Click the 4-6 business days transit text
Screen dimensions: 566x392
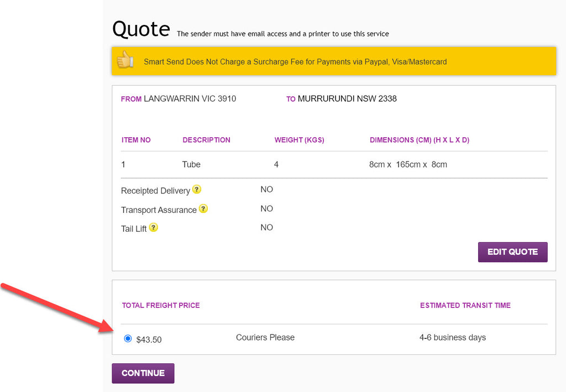click(x=453, y=337)
